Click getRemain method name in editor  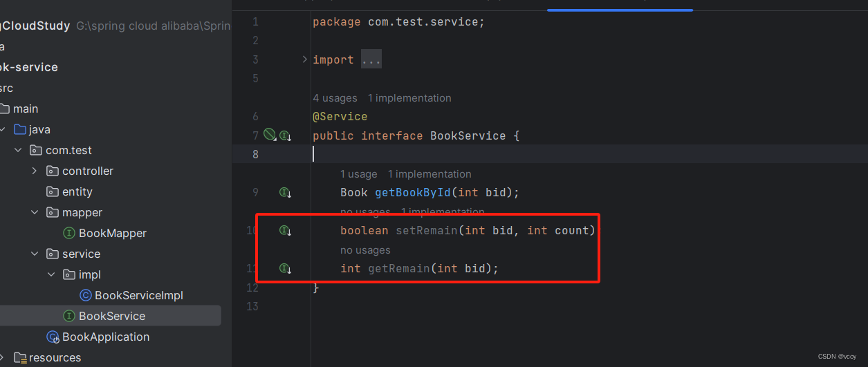click(x=399, y=268)
